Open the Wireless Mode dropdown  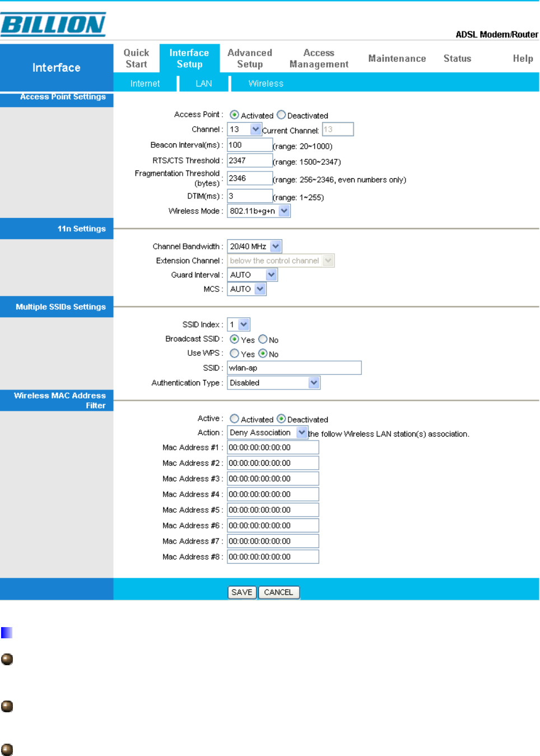(259, 211)
